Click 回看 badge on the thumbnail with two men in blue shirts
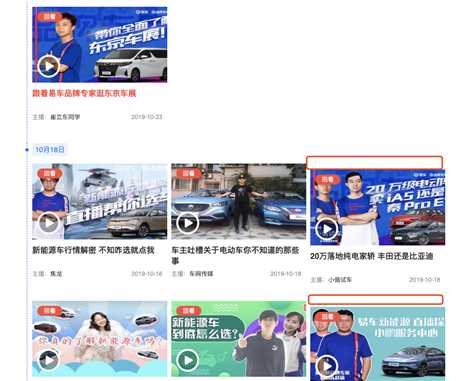Screen dimensions: 459x381 point(328,317)
